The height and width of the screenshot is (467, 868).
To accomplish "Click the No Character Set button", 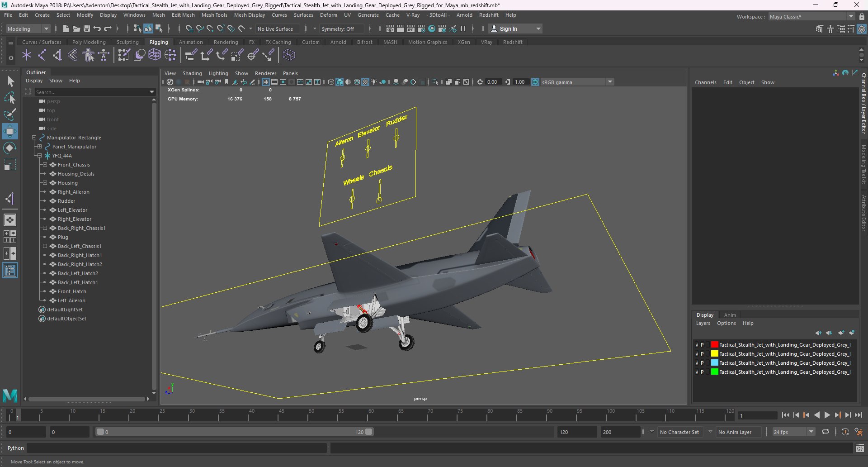I will [x=679, y=432].
